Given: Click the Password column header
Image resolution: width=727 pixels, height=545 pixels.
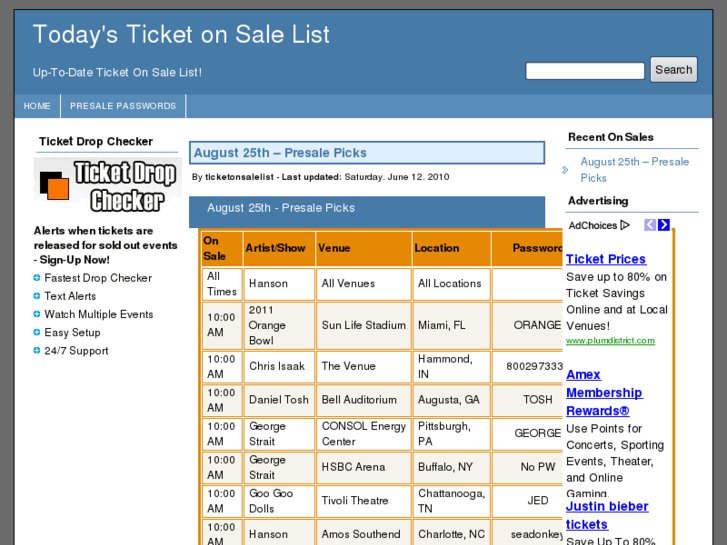Looking at the screenshot, I should [528, 249].
